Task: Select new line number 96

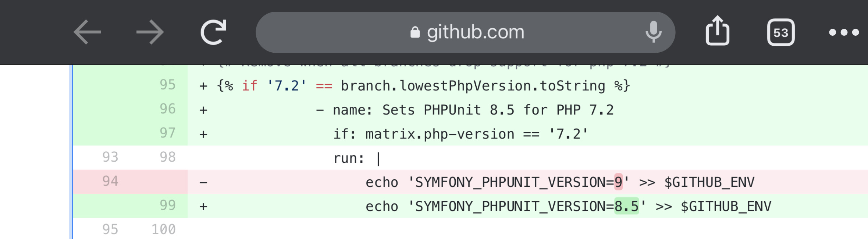Action: 167,109
